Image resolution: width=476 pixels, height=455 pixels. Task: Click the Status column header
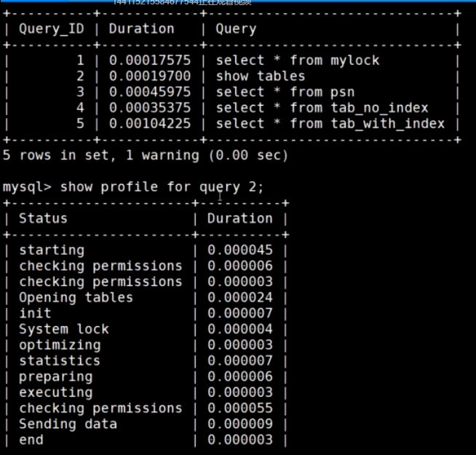click(43, 218)
